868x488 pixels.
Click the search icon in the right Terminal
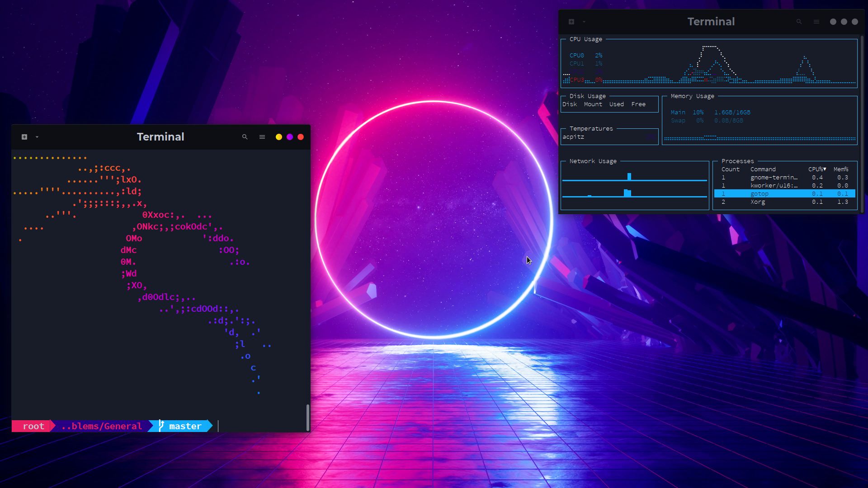(799, 21)
